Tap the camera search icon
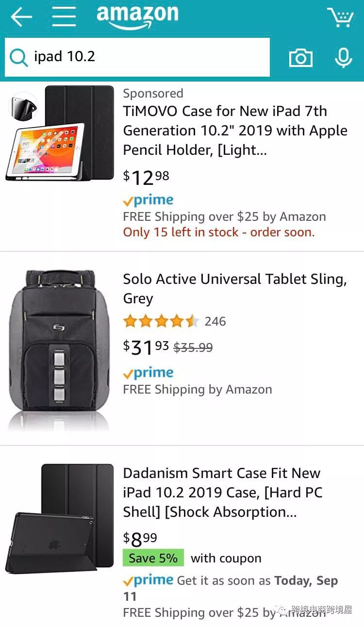Viewport: 364px width, 626px height. pos(300,58)
